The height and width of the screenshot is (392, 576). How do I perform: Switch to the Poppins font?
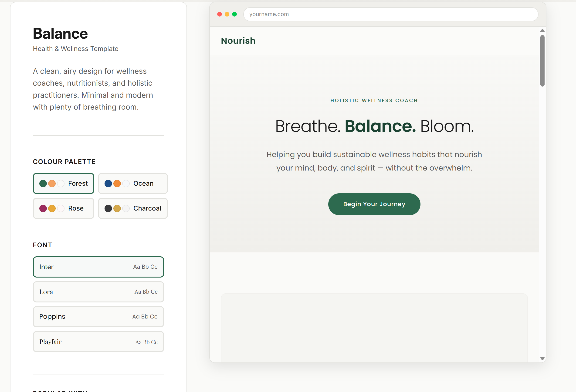[x=98, y=316]
